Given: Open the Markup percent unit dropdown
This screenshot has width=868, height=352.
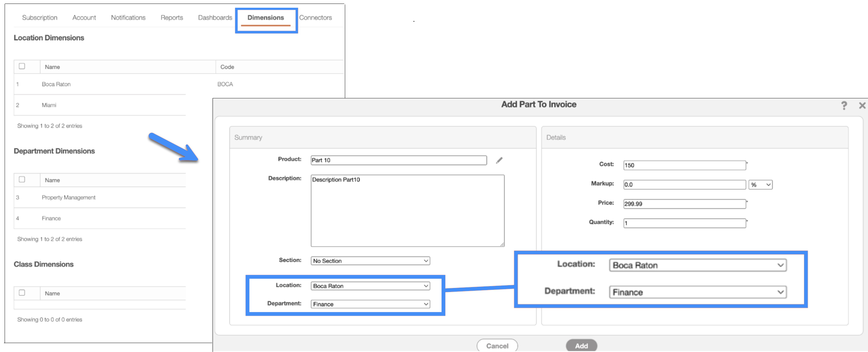Looking at the screenshot, I should click(760, 185).
